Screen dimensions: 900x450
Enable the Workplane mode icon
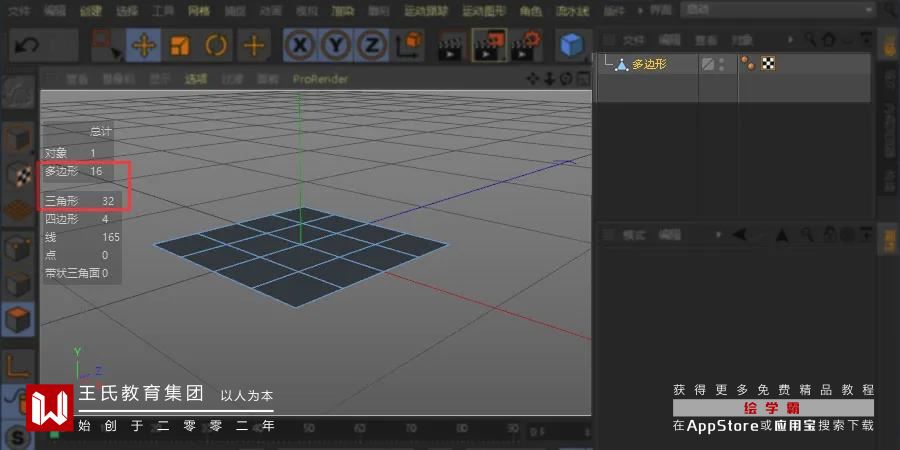[x=18, y=210]
